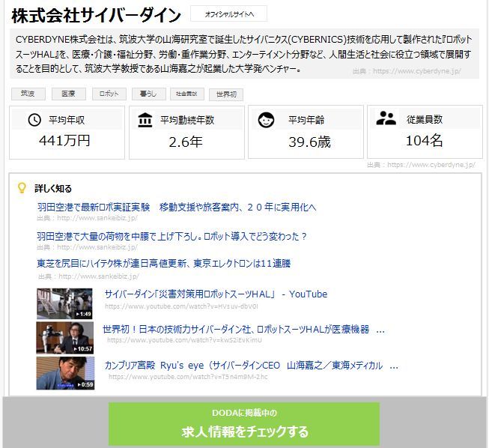Select the 暮らし tag
489x448 pixels.
click(x=149, y=94)
